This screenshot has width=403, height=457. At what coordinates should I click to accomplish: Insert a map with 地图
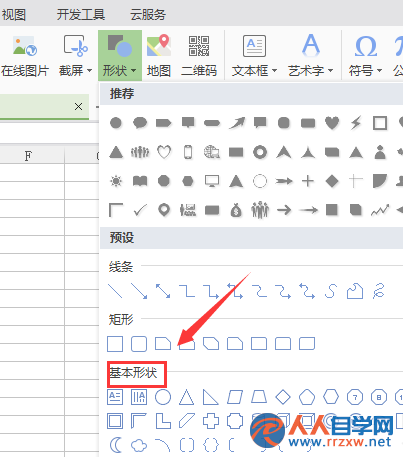point(159,56)
